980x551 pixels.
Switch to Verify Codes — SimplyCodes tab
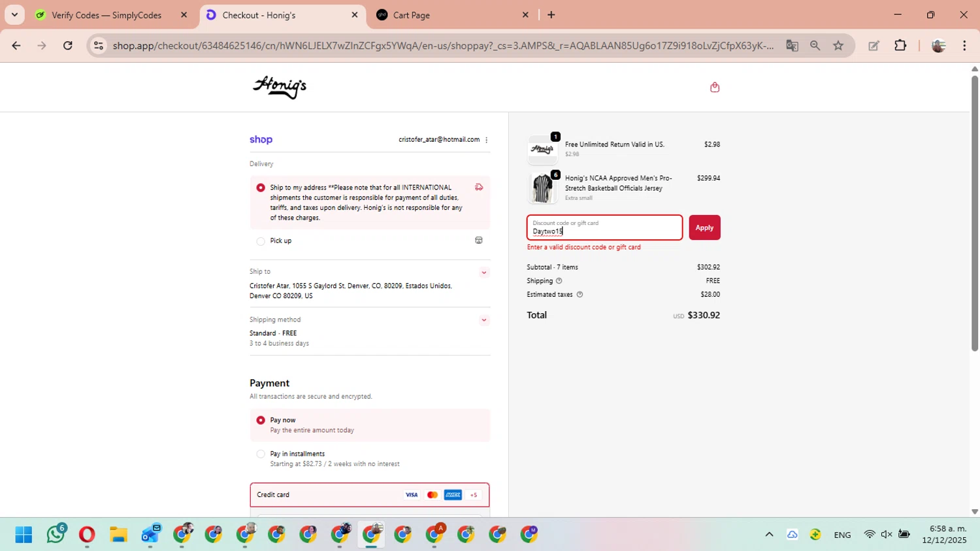pos(106,15)
